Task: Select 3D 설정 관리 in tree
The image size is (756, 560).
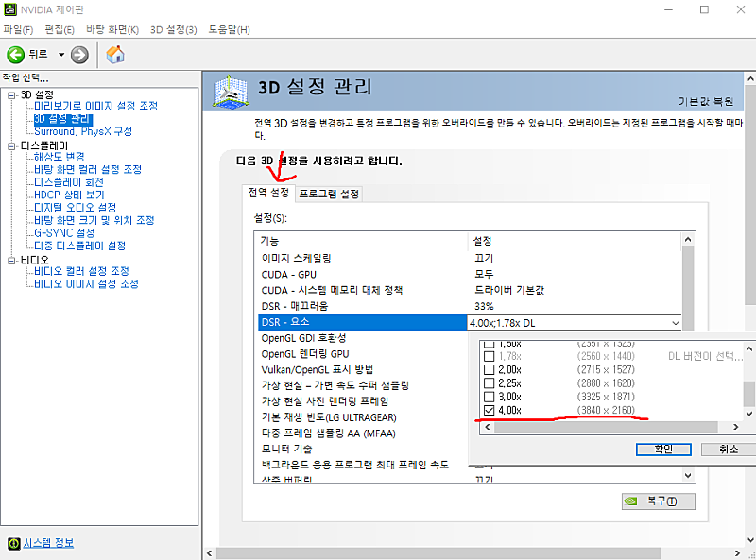Action: (62, 119)
